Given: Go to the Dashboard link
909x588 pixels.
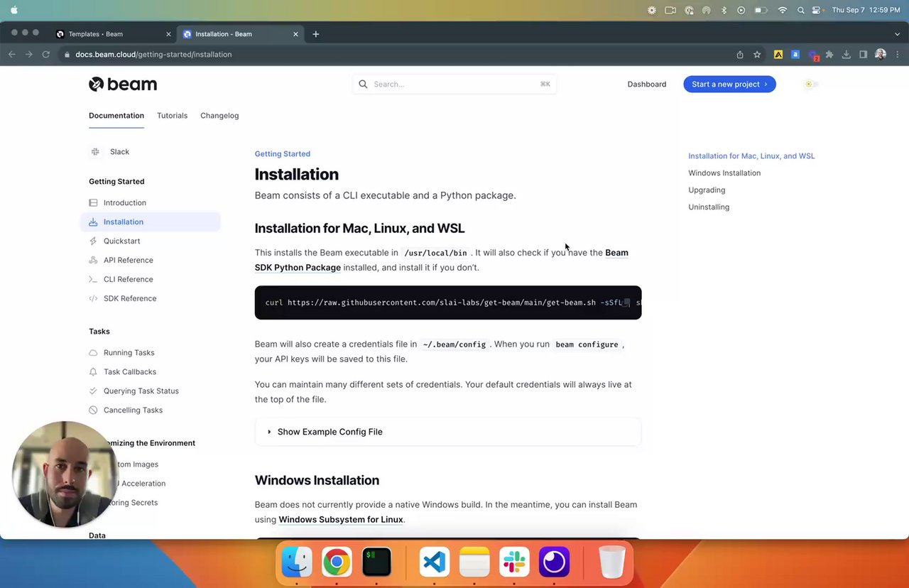Looking at the screenshot, I should point(646,84).
